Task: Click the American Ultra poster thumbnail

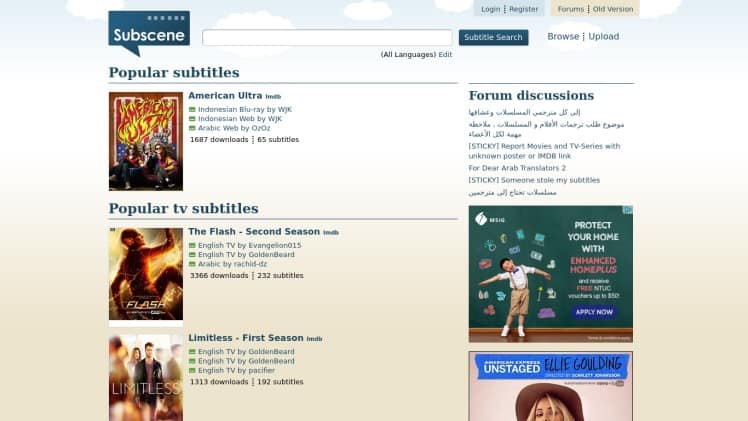Action: point(146,141)
